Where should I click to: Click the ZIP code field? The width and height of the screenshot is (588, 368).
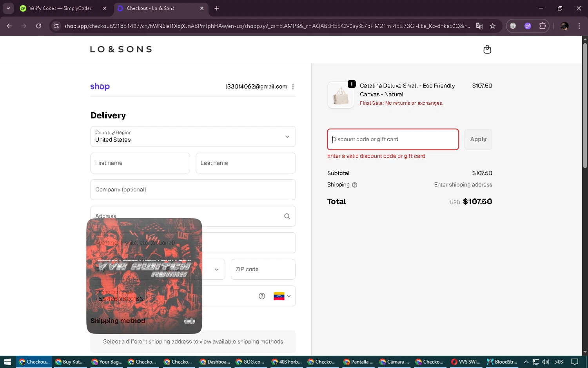pyautogui.click(x=263, y=270)
